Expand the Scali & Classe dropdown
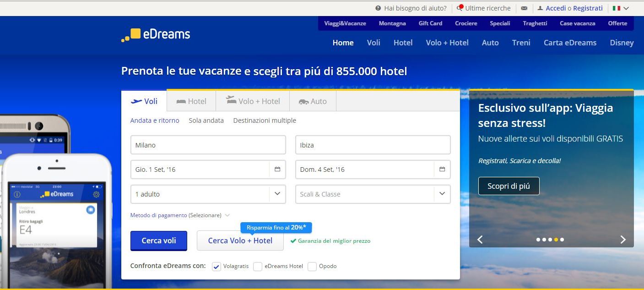Screen dimensions: 644x290 373,194
